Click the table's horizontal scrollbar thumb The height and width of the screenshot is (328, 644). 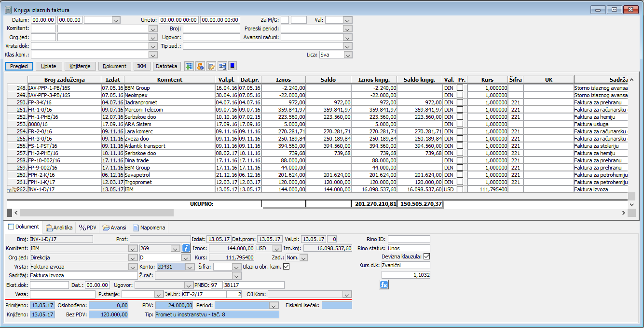click(x=96, y=213)
